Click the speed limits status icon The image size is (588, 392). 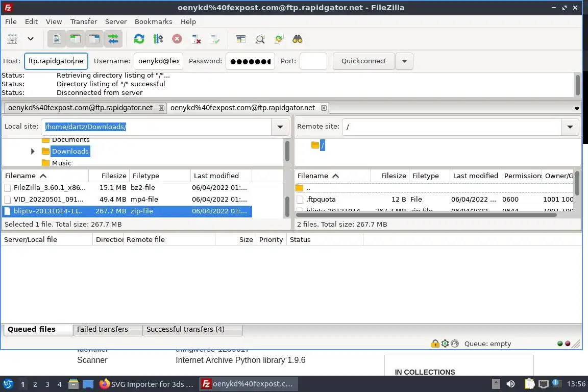(x=455, y=344)
